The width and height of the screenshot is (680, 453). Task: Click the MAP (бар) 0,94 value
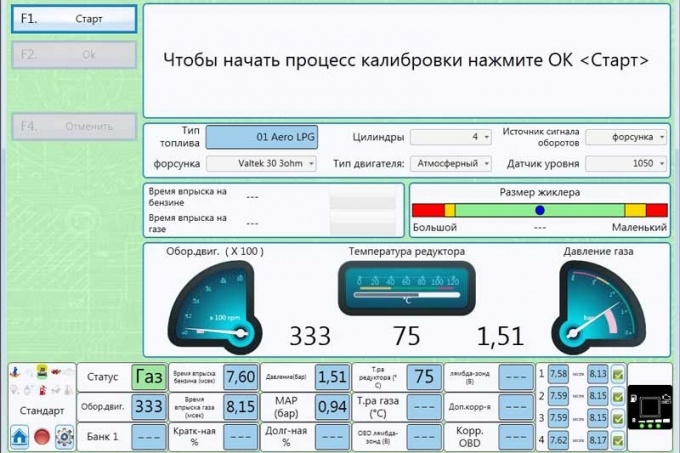pyautogui.click(x=333, y=407)
